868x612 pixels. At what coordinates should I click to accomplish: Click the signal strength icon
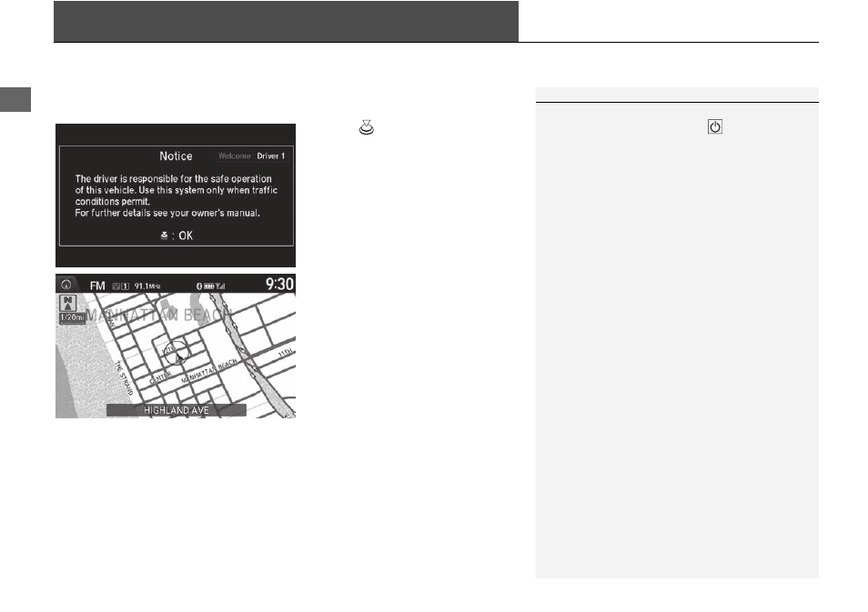(221, 286)
